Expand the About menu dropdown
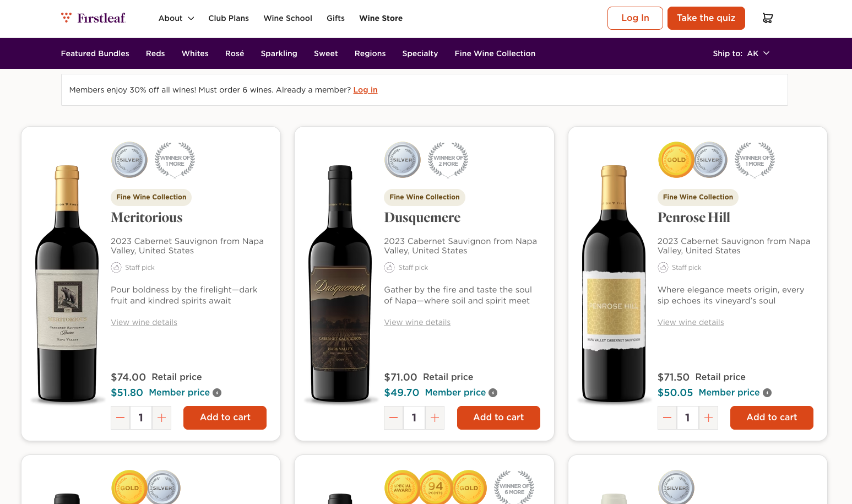The image size is (852, 504). [x=176, y=18]
